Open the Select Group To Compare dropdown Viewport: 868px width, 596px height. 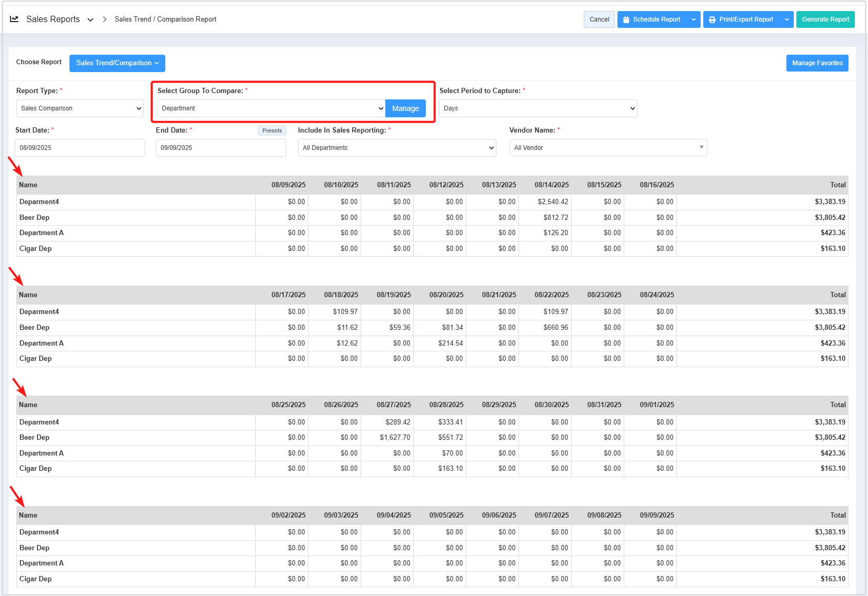271,108
